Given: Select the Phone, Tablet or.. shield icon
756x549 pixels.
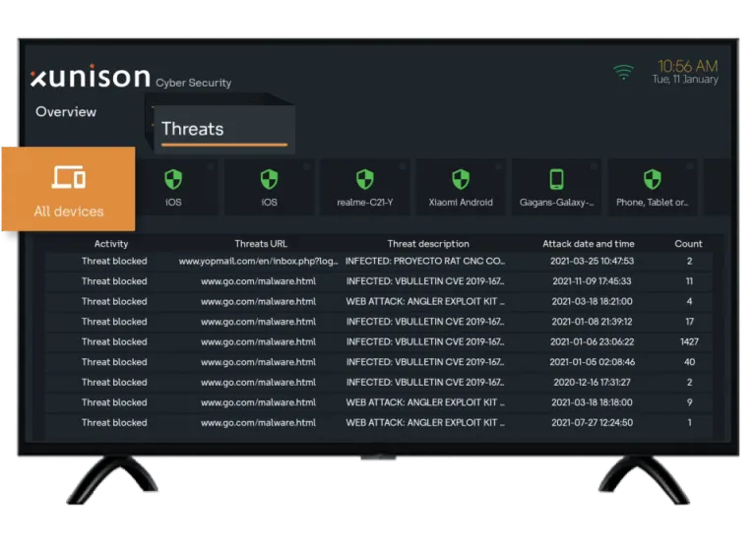Looking at the screenshot, I should (x=653, y=179).
